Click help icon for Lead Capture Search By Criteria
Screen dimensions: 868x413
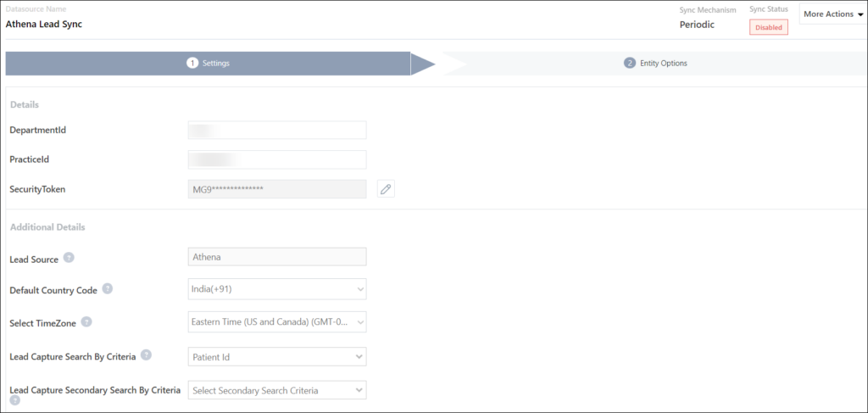point(146,355)
